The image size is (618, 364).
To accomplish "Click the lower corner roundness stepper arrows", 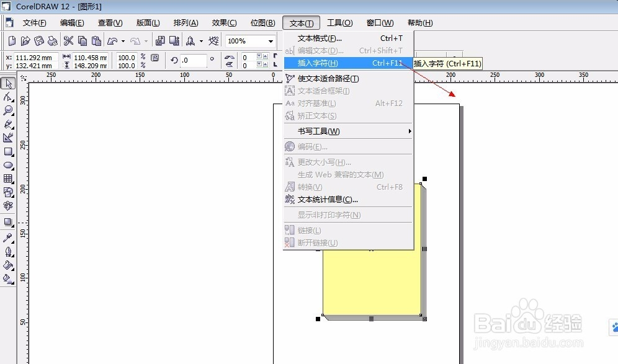I will pos(262,64).
